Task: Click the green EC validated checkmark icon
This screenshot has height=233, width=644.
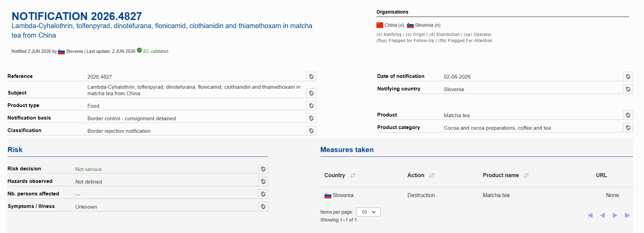Action: (x=139, y=50)
